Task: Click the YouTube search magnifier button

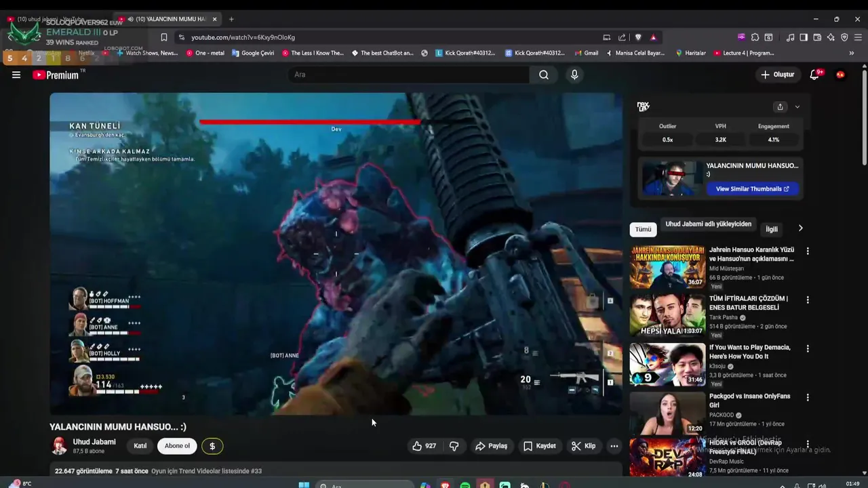Action: pos(544,75)
